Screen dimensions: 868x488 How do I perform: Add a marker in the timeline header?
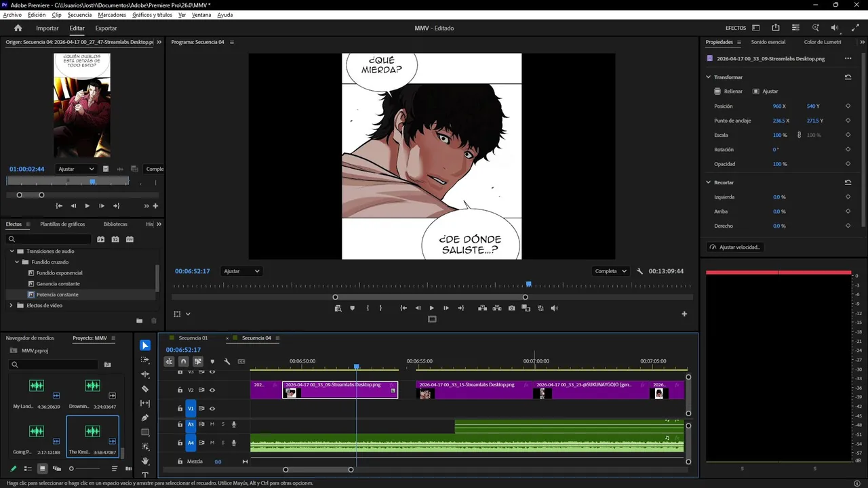coord(212,361)
